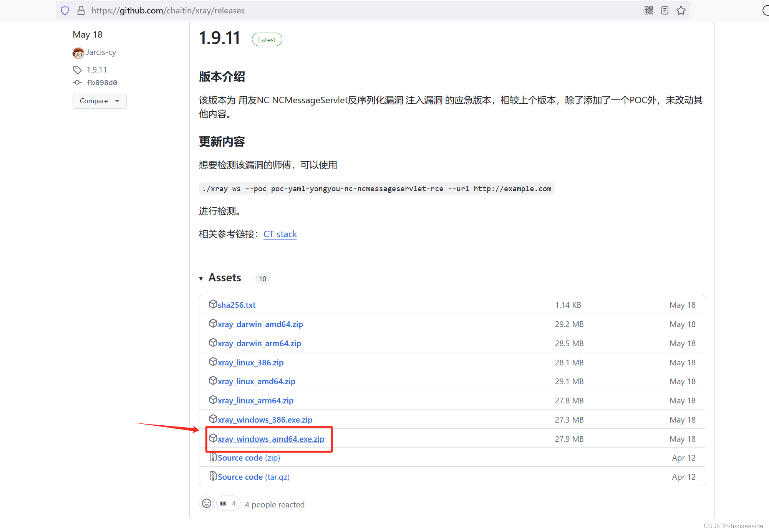Open the add reaction smiley button

(207, 503)
